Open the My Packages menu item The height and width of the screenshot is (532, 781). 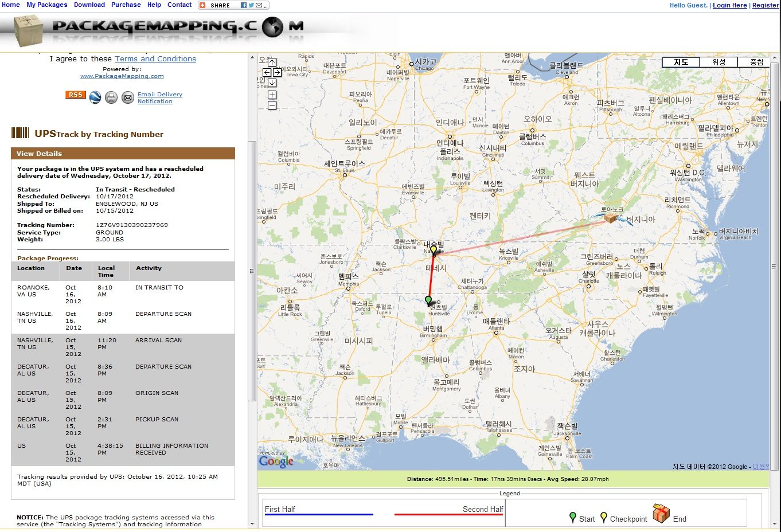coord(47,5)
